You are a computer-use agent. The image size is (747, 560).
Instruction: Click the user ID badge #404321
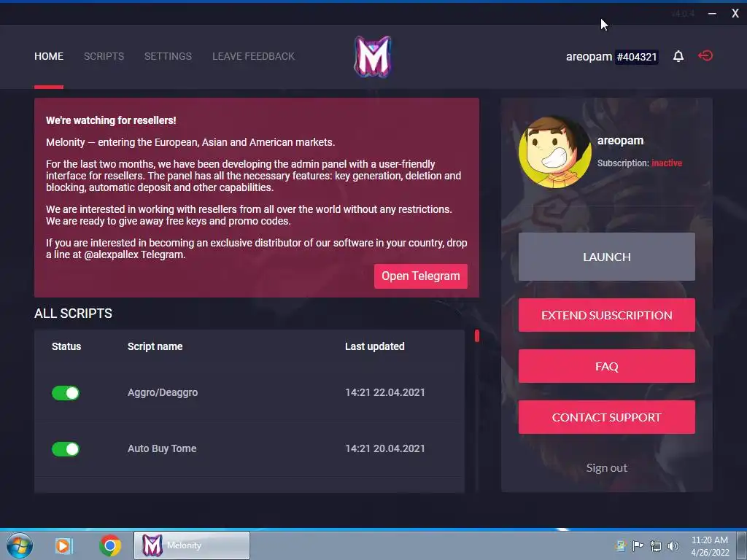636,57
